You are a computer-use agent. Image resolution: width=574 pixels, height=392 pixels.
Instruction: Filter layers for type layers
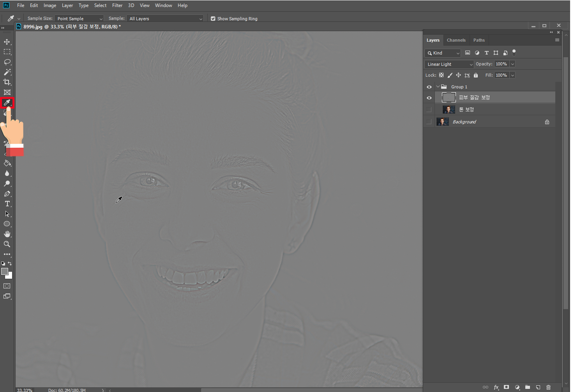coord(486,53)
